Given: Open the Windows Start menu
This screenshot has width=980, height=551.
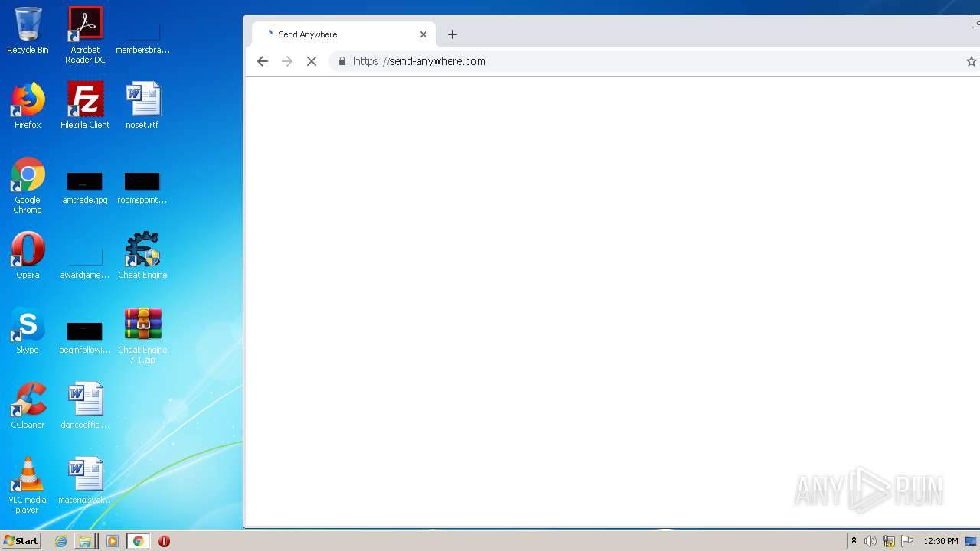Looking at the screenshot, I should [x=21, y=541].
